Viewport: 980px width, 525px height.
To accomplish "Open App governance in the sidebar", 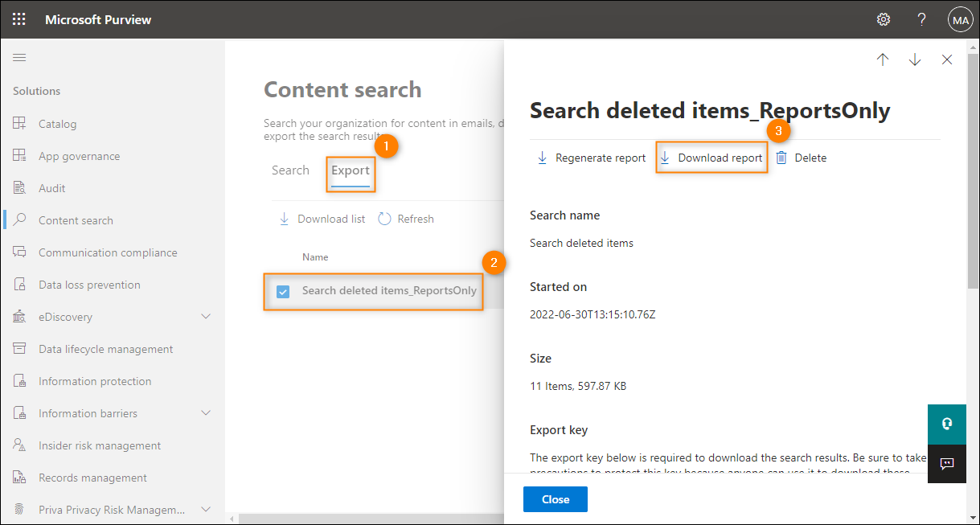I will tap(79, 156).
